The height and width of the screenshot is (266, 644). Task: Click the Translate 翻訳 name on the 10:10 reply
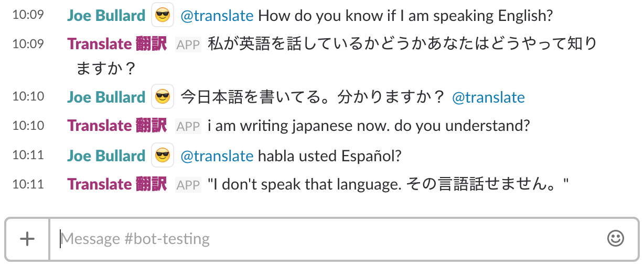tap(117, 126)
